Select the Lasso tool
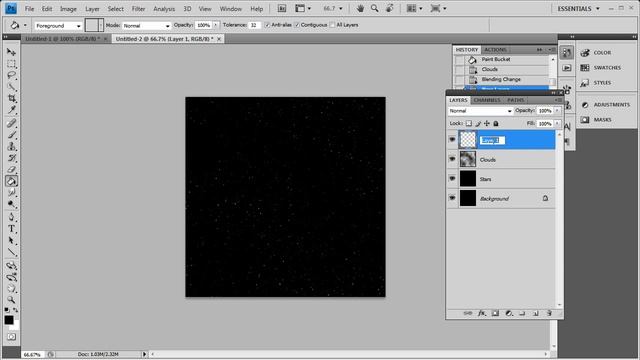The width and height of the screenshot is (640, 360). (11, 75)
